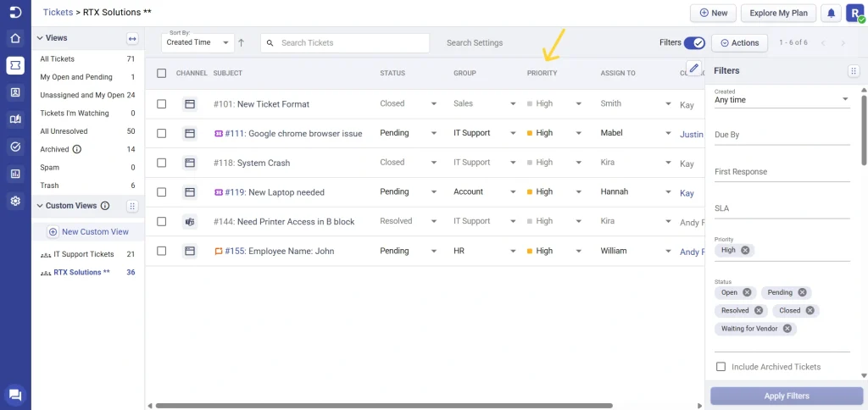Click the Due By filter field

(782, 135)
